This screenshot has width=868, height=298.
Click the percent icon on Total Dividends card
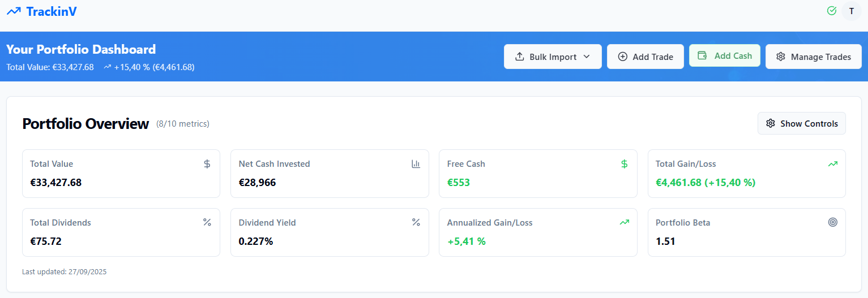point(207,222)
